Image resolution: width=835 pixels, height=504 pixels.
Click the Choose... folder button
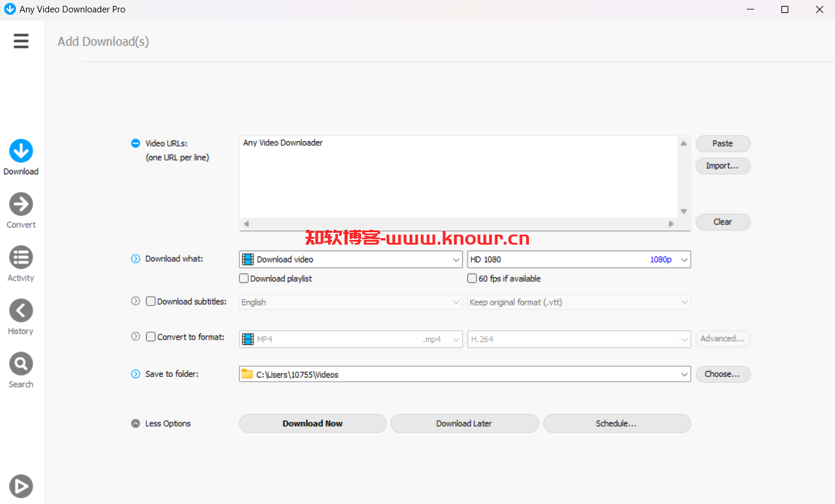(x=723, y=375)
